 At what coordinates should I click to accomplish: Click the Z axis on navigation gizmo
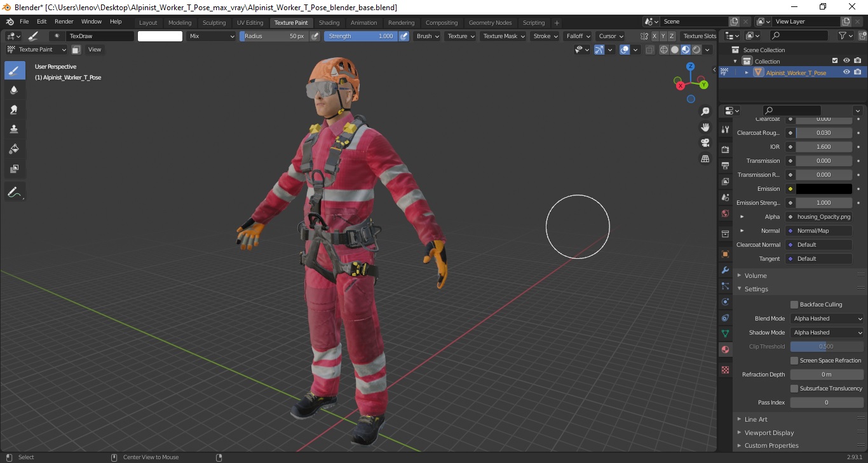(691, 66)
